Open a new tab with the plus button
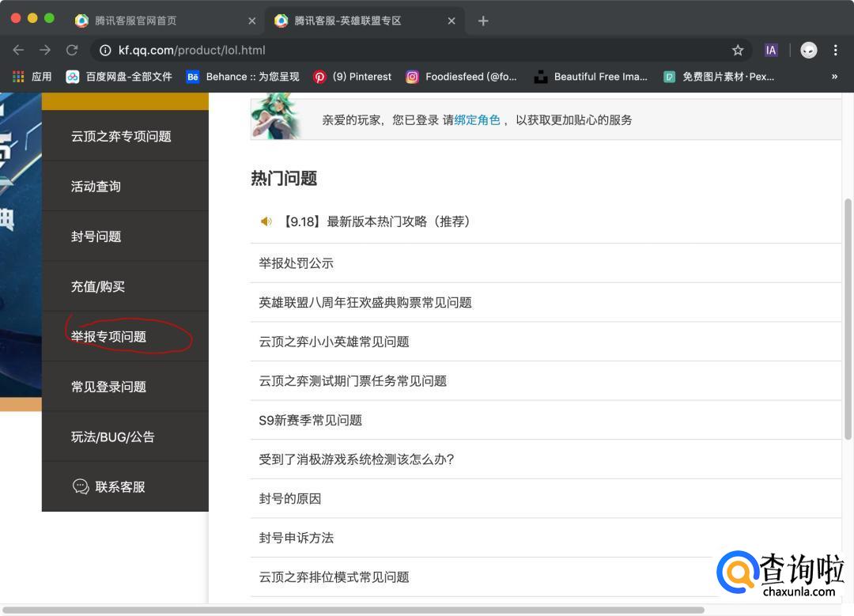 pos(483,21)
